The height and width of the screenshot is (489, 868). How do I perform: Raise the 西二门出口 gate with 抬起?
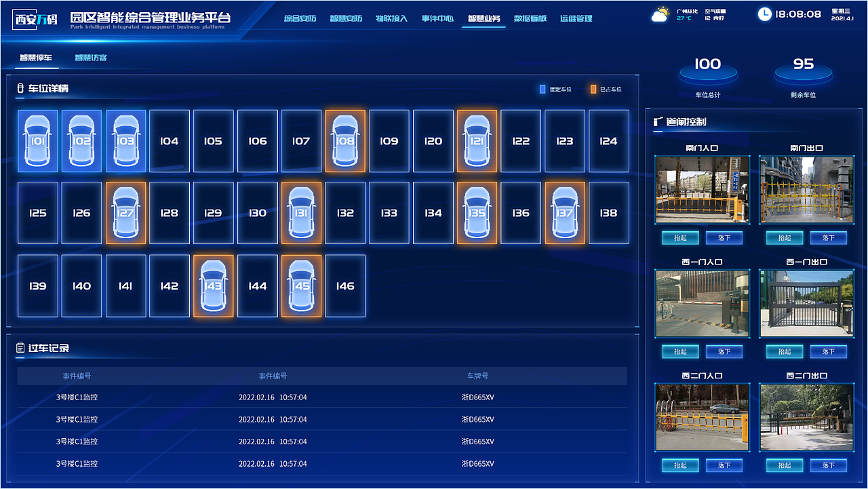tap(785, 466)
